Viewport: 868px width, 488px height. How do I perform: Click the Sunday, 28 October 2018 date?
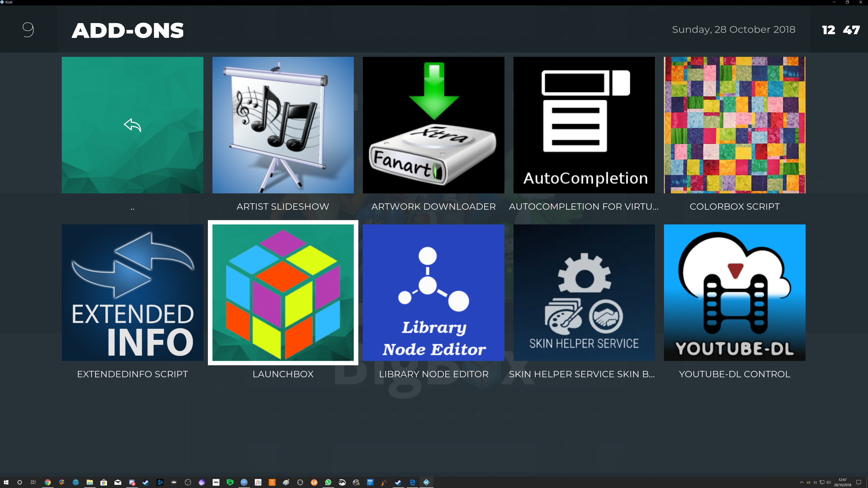[734, 30]
